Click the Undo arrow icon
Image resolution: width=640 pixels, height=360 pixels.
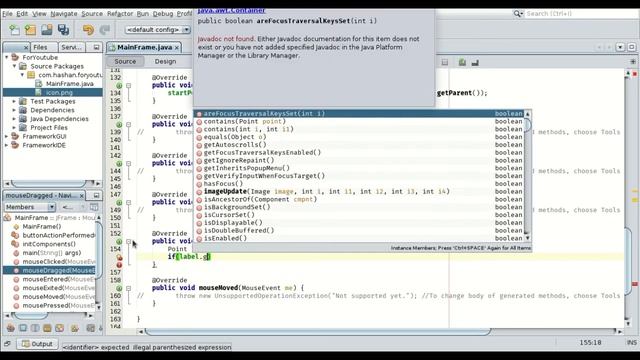88,30
